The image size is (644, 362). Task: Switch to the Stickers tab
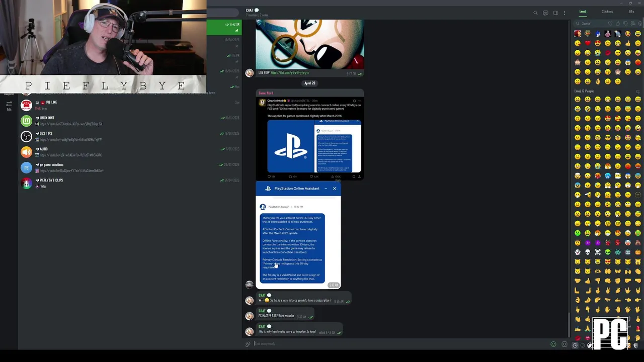[x=607, y=12]
